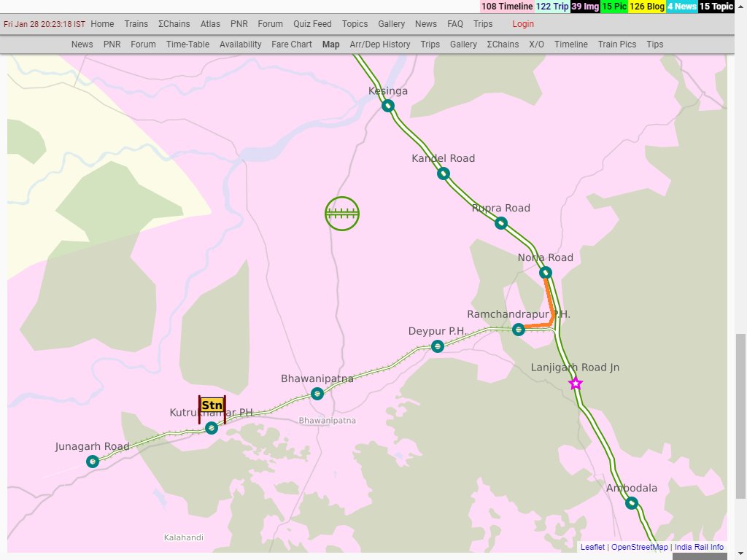Image resolution: width=747 pixels, height=560 pixels.
Task: Open the FAQ link in top navigation
Action: (455, 24)
